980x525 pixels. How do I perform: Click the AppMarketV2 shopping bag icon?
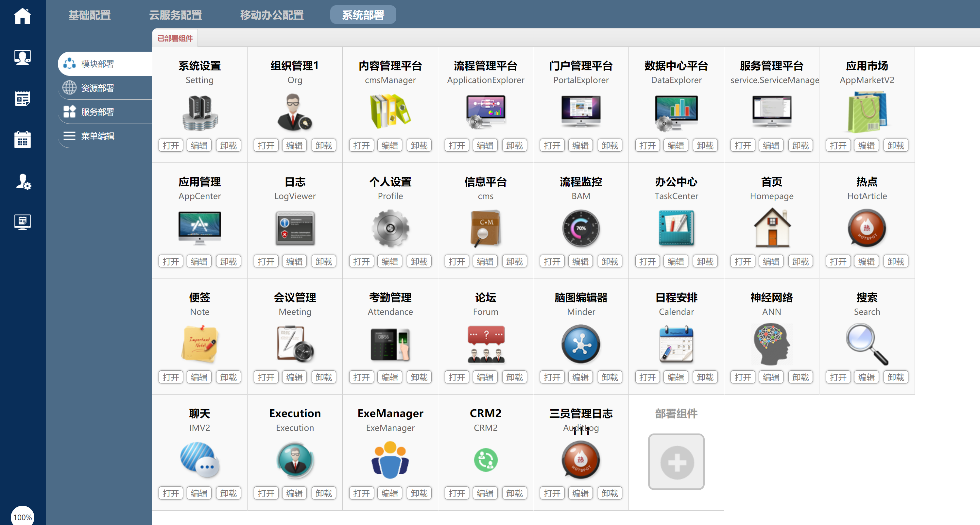click(867, 112)
